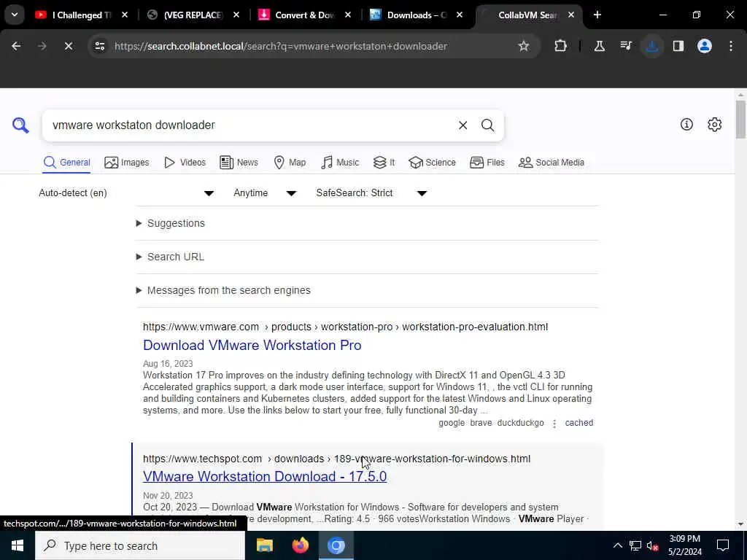
Task: Bookmark this page with the star icon
Action: tap(524, 46)
